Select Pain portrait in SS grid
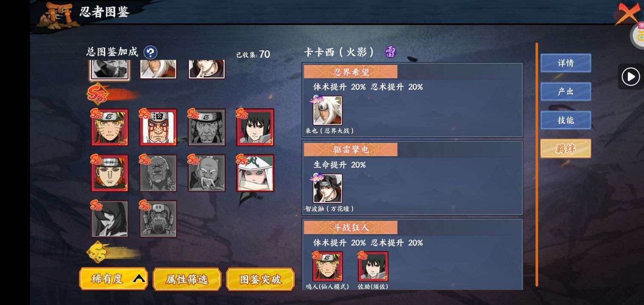The image size is (644, 305). (x=109, y=173)
